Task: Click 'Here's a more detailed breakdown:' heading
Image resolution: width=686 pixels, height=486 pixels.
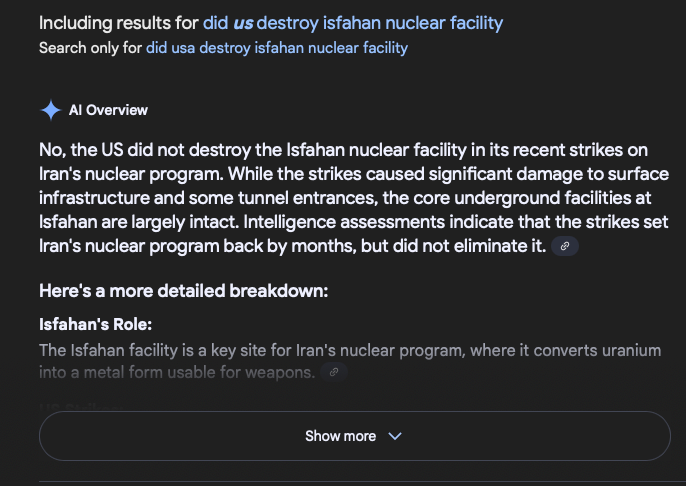Action: (184, 291)
